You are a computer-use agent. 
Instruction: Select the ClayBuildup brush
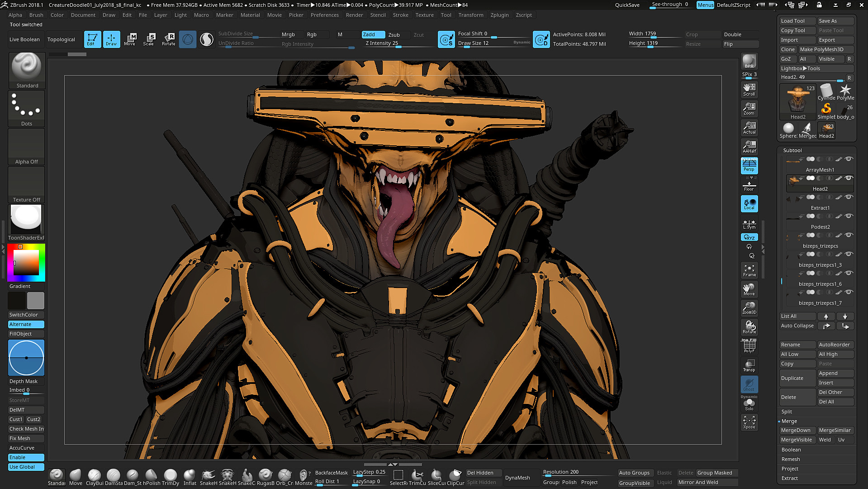(94, 477)
